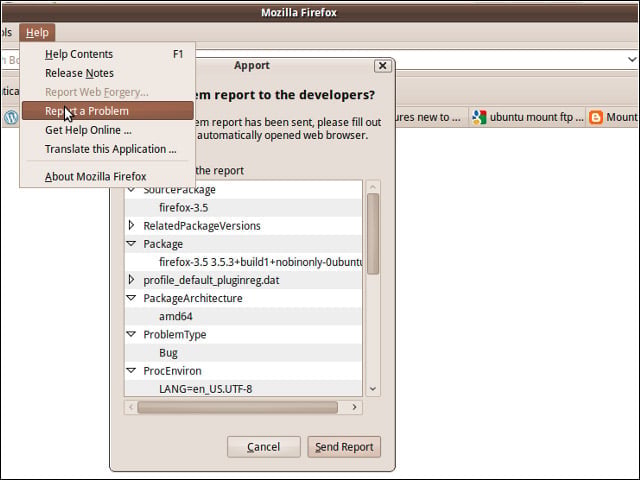Click the vertical scrollbar thumb in report list
The width and height of the screenshot is (640, 480).
click(x=373, y=233)
